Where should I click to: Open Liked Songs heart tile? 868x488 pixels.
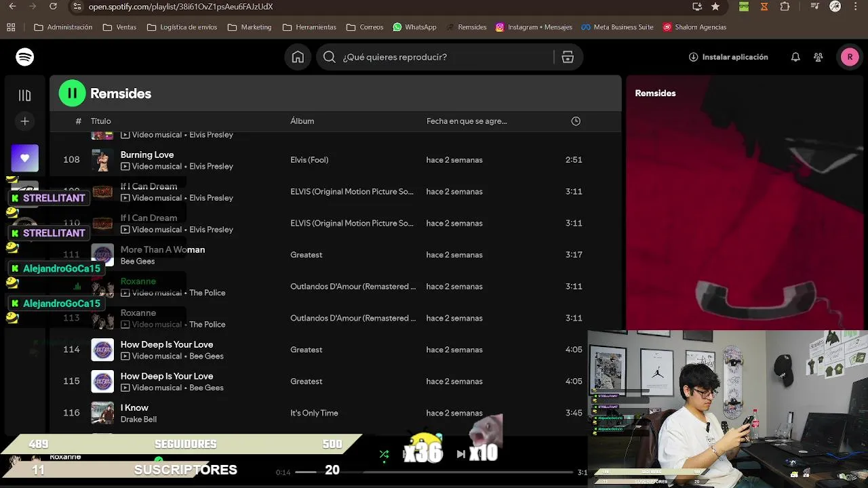pyautogui.click(x=25, y=158)
